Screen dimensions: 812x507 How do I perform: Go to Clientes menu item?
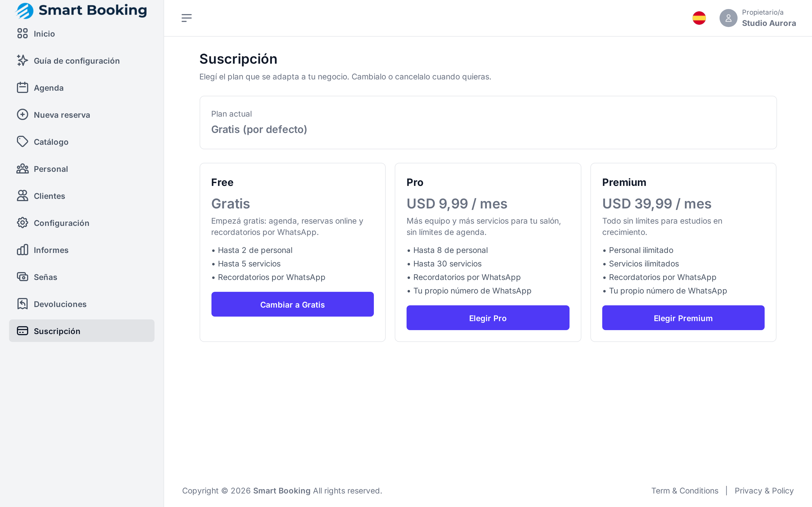coord(81,196)
